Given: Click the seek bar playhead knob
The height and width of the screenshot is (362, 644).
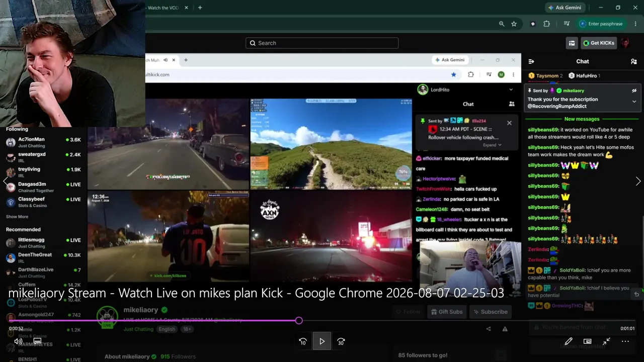Looking at the screenshot, I should [x=299, y=320].
